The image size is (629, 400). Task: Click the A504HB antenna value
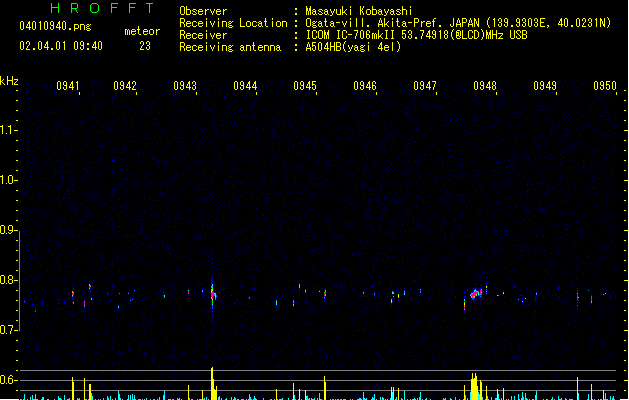pyautogui.click(x=353, y=47)
